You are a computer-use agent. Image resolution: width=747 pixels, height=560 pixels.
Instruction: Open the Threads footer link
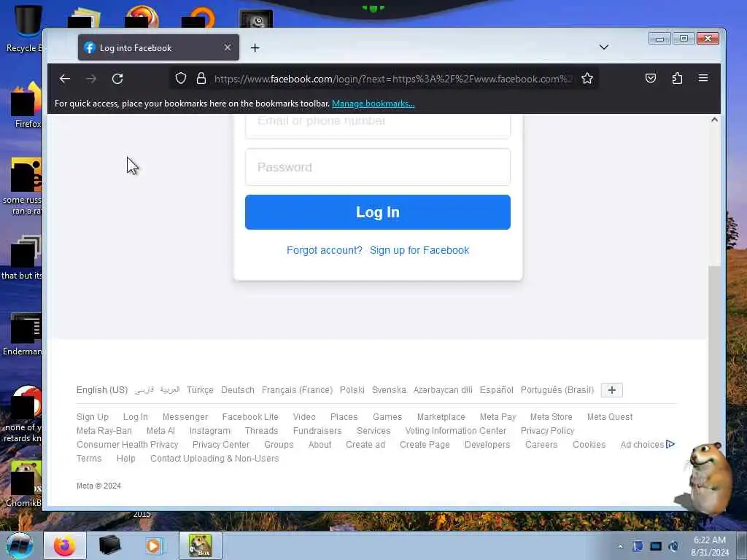click(262, 431)
